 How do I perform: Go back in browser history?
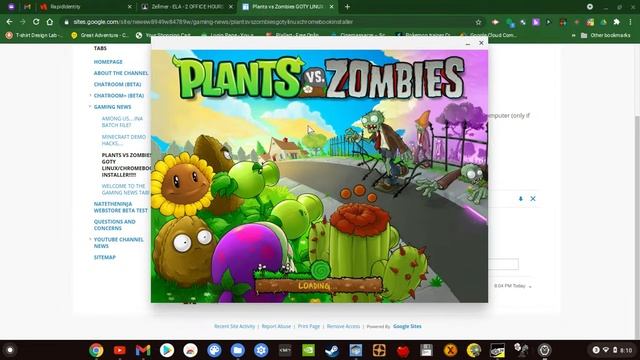(9, 22)
